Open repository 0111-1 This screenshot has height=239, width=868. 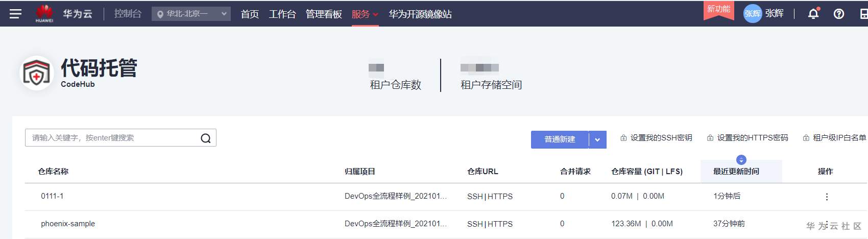pos(52,196)
